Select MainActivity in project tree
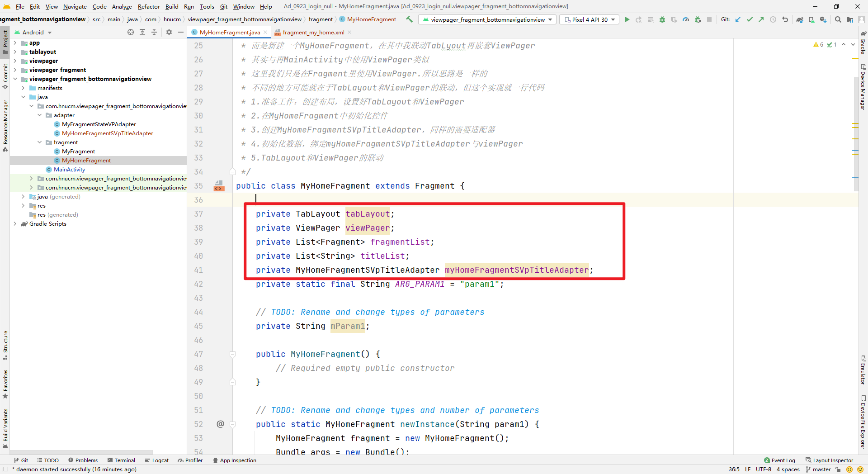Screen dimensions: 868x474 (x=69, y=170)
